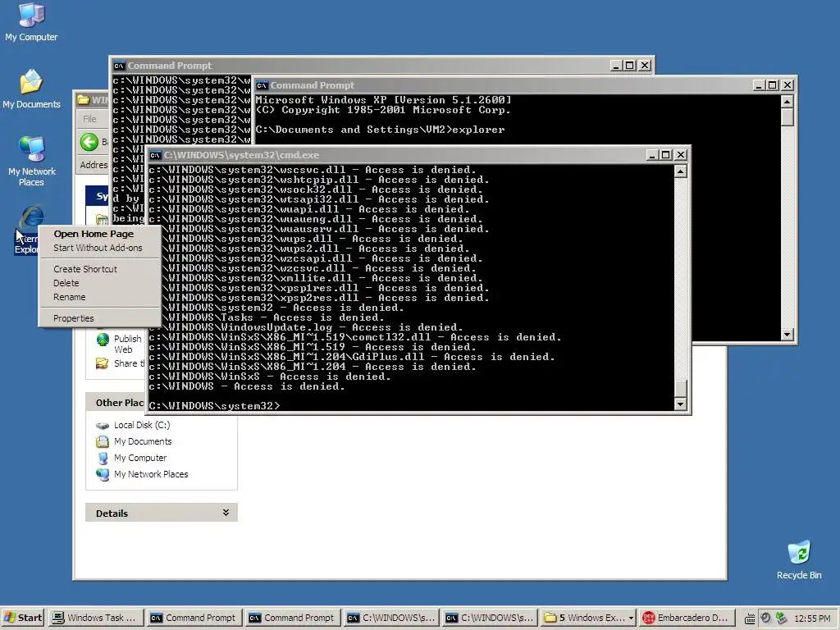Click the Share folder task icon

pos(103,363)
